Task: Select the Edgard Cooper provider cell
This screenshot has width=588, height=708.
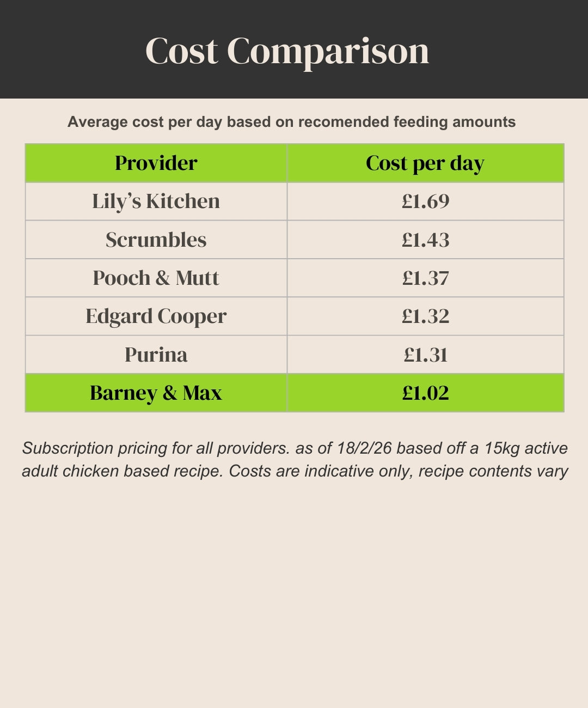Action: tap(156, 316)
